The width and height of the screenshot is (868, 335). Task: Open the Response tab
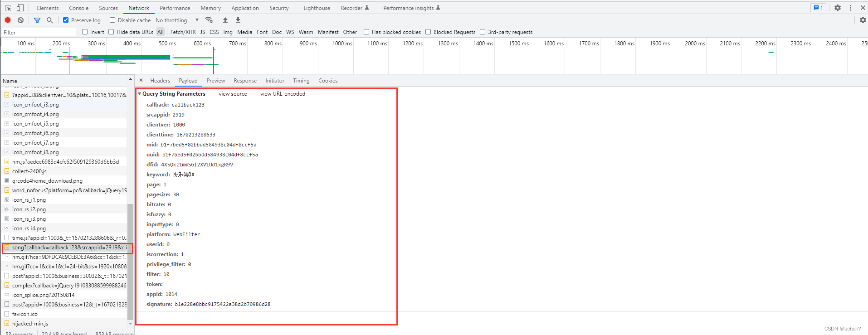(x=245, y=81)
